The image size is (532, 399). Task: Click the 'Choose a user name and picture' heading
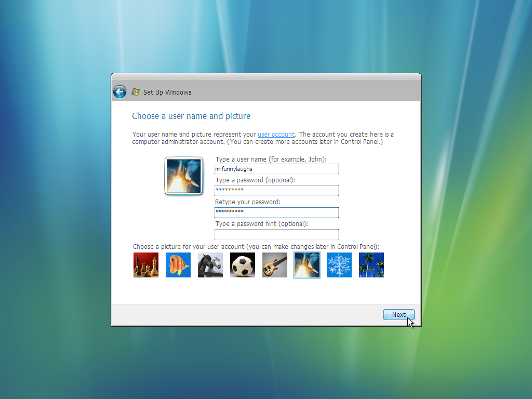point(191,116)
